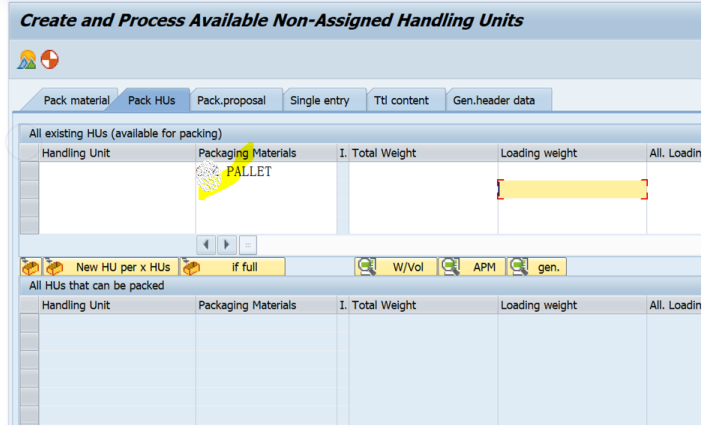Click the W/Vol display button
702x426 pixels.
click(396, 267)
